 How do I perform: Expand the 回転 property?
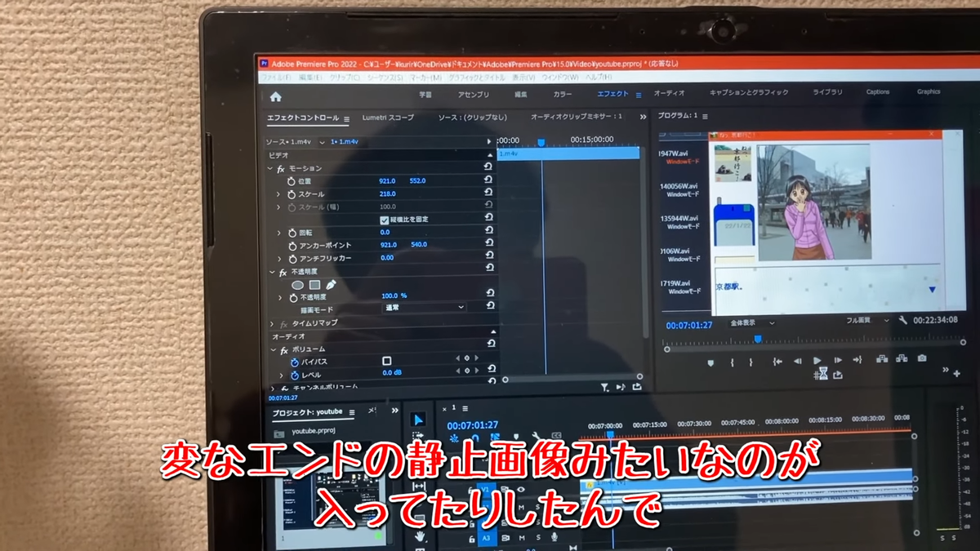(278, 233)
